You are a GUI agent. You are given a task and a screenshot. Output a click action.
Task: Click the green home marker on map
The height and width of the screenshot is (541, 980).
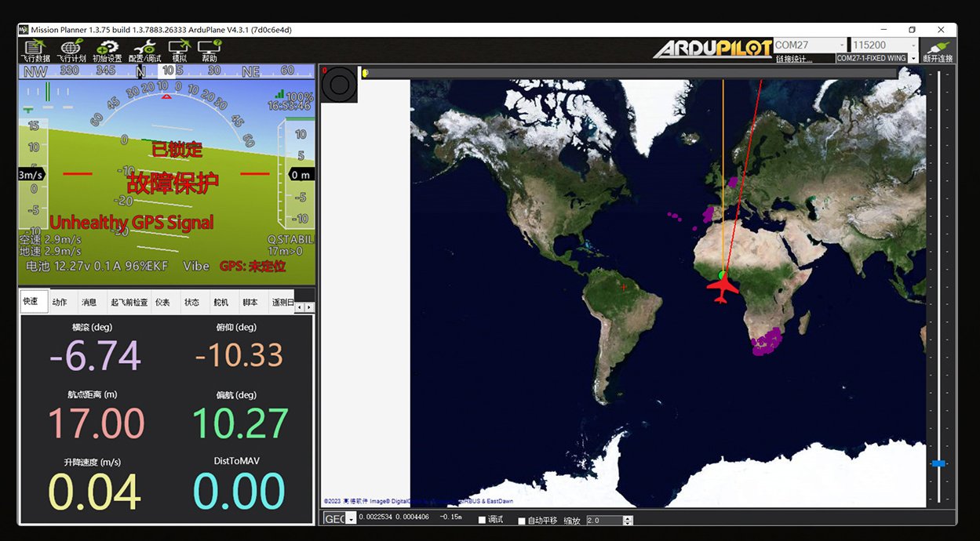coord(723,274)
